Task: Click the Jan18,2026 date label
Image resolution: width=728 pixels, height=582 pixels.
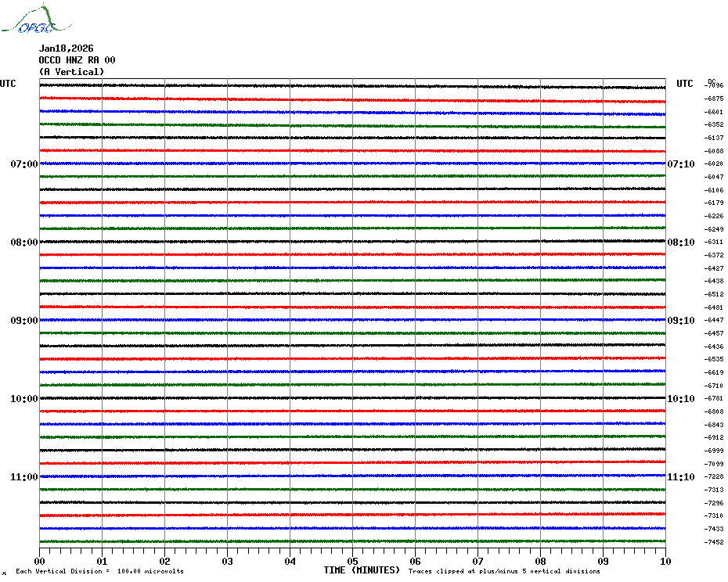Action: pyautogui.click(x=66, y=48)
